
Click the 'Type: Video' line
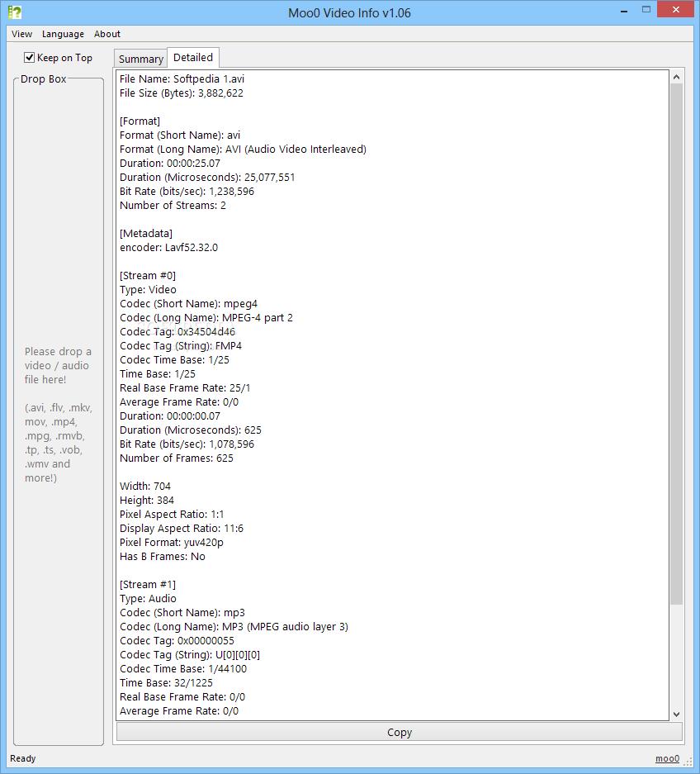148,289
